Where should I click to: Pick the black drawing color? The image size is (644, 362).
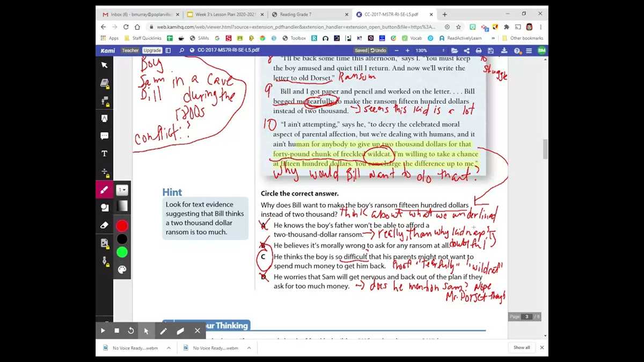click(122, 239)
